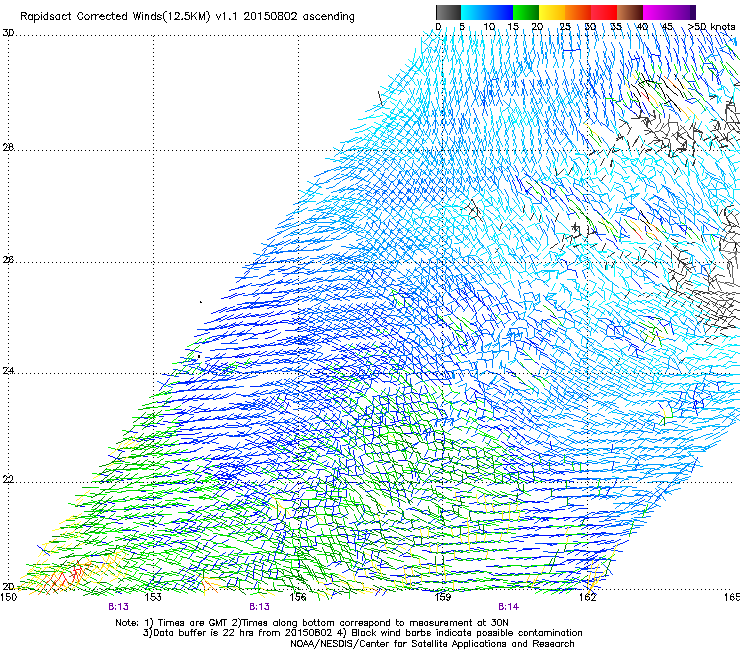Click the purple "8:14" time label
Viewport: 740px width, 650px height.
click(x=508, y=607)
